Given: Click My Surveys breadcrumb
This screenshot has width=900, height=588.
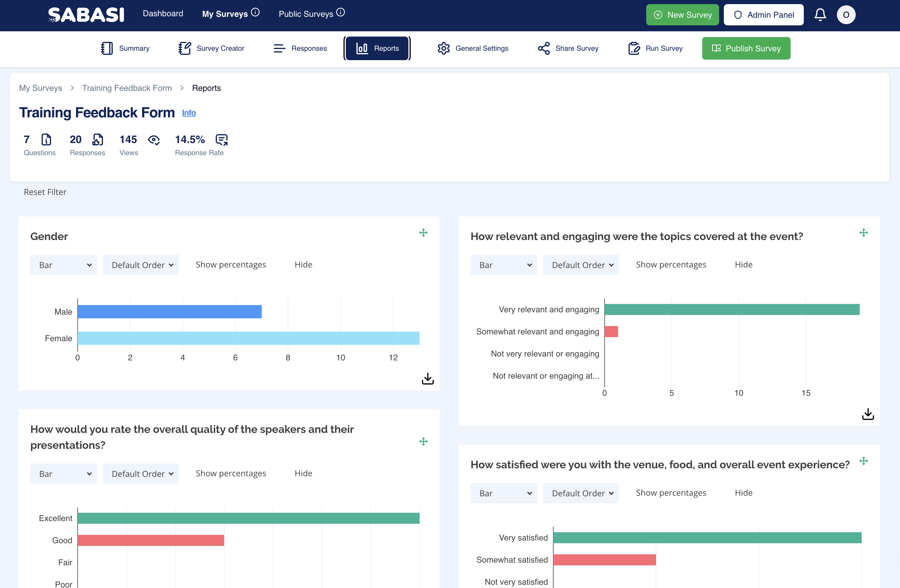Looking at the screenshot, I should pyautogui.click(x=40, y=88).
